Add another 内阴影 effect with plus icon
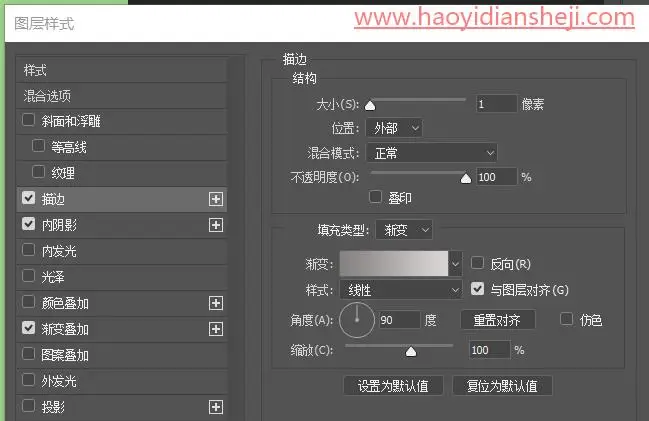Screen dimensions: 649x421 (216, 225)
